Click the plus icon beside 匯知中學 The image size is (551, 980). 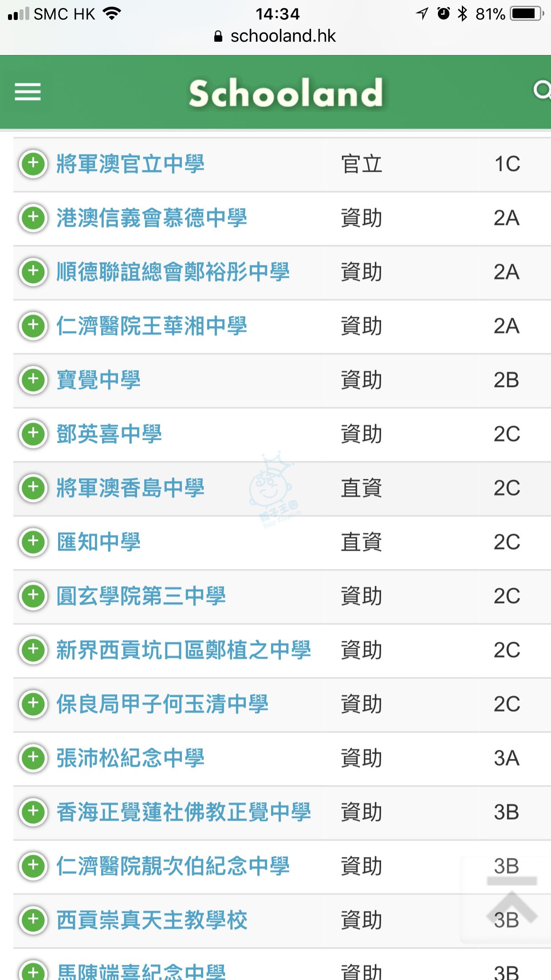coord(33,542)
